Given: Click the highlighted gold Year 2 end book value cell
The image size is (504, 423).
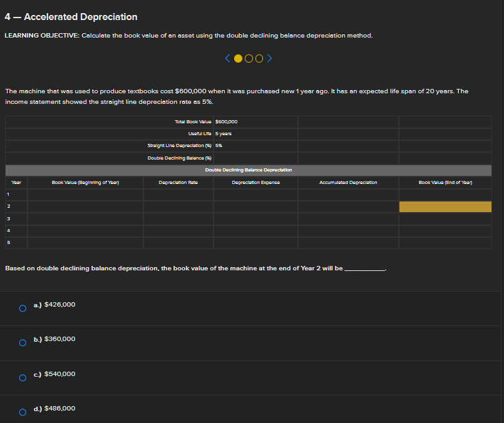Looking at the screenshot, I should (445, 206).
